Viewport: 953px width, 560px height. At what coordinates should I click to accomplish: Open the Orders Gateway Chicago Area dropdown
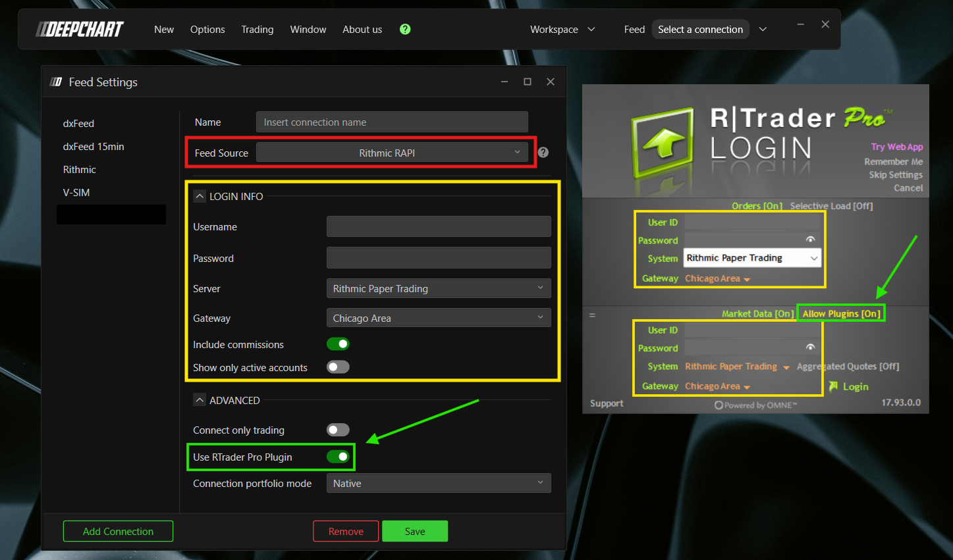point(717,278)
